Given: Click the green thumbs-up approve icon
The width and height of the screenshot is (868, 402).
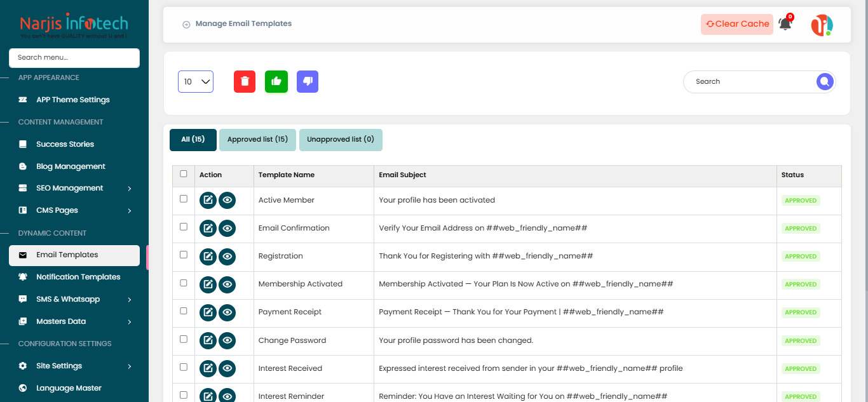Looking at the screenshot, I should point(276,81).
